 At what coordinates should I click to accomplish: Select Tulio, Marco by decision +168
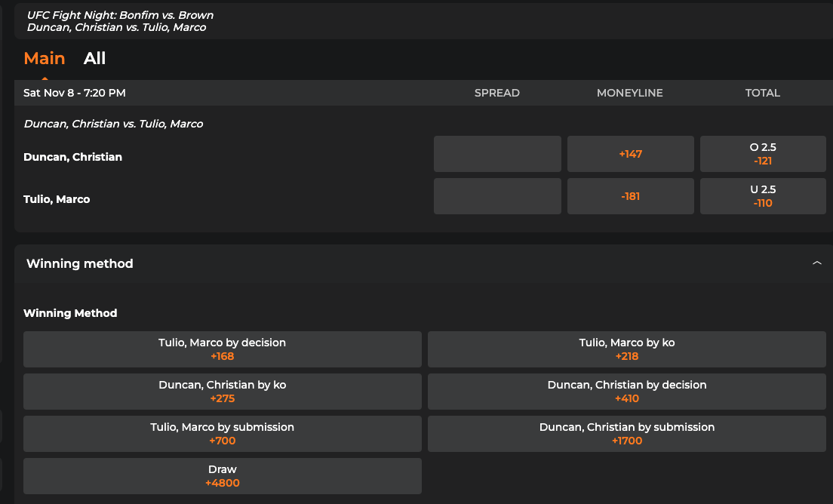coord(223,349)
